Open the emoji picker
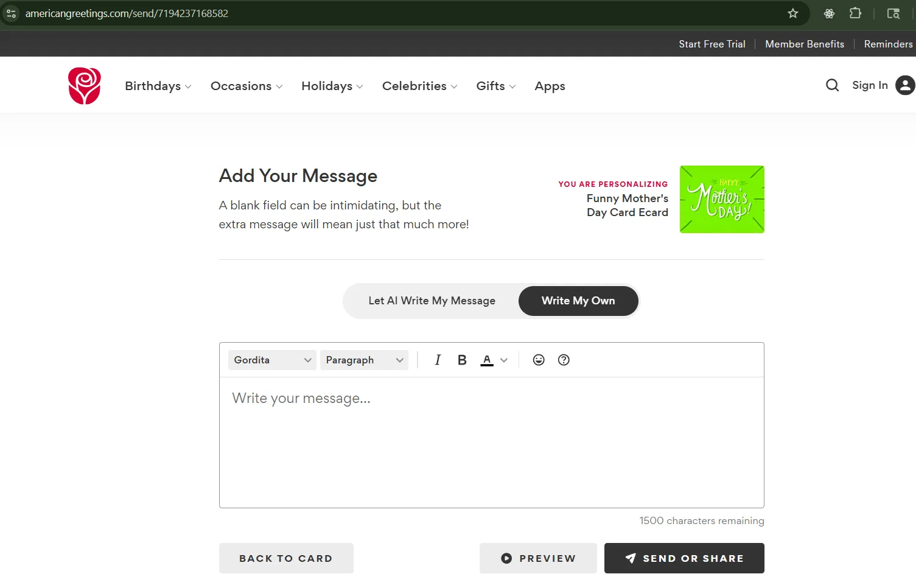 coord(539,360)
